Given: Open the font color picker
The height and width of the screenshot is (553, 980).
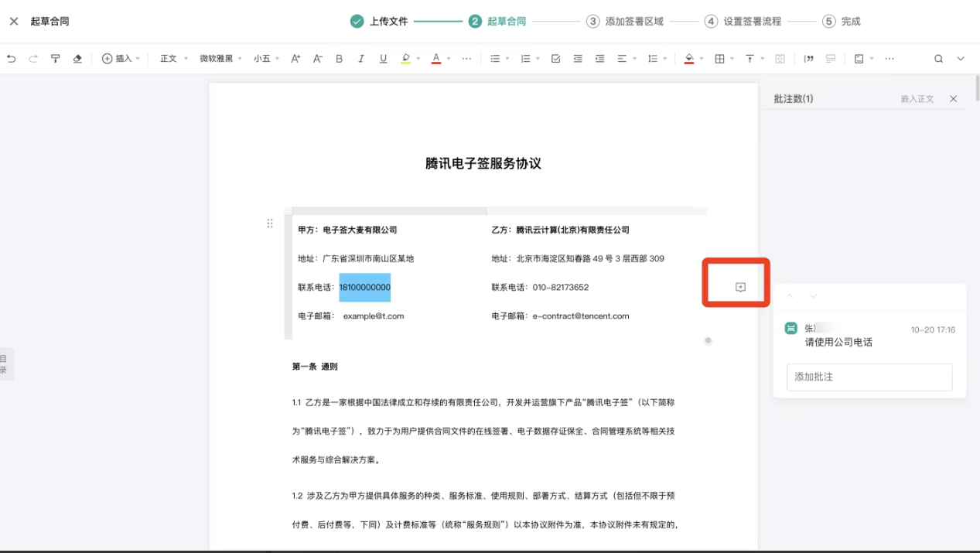Looking at the screenshot, I should [x=435, y=58].
